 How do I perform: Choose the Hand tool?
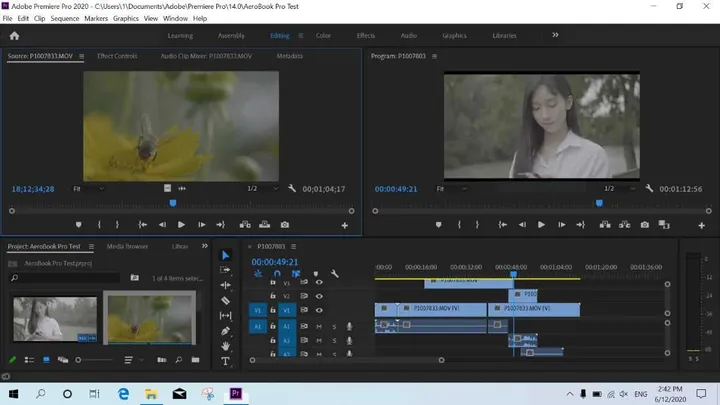point(225,346)
